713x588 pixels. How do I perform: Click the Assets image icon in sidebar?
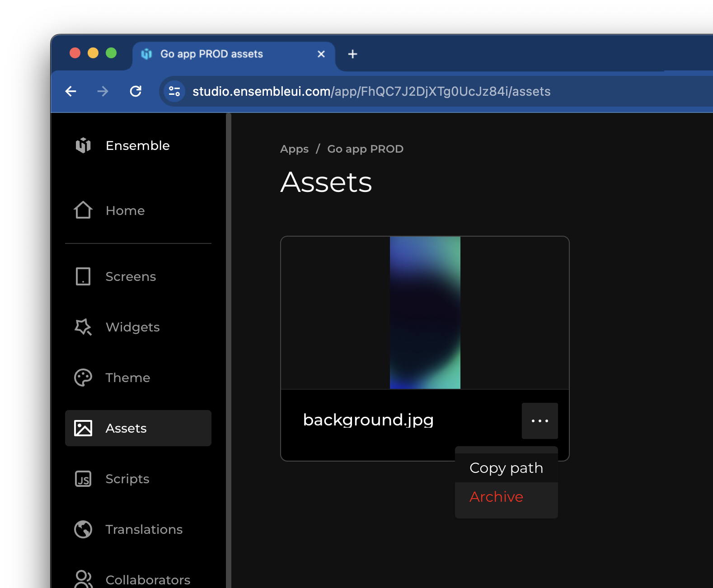pos(83,428)
